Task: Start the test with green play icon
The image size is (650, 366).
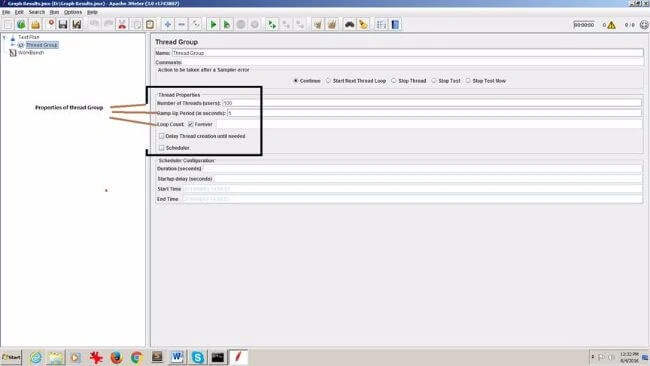Action: click(213, 24)
